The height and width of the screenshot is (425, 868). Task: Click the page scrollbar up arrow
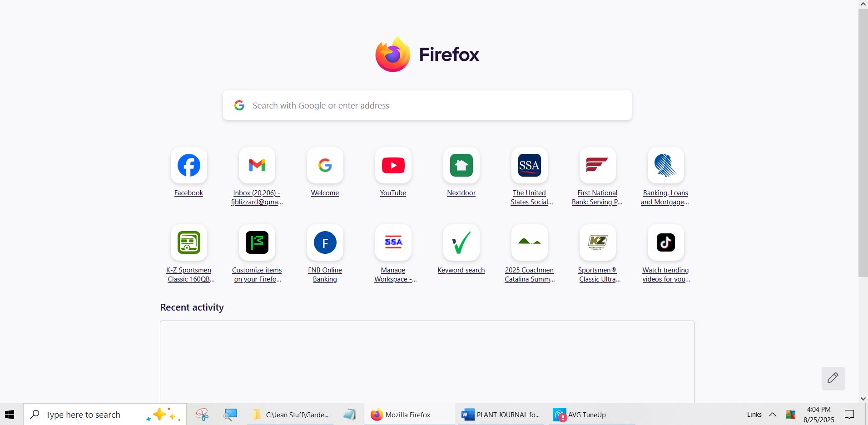[863, 4]
